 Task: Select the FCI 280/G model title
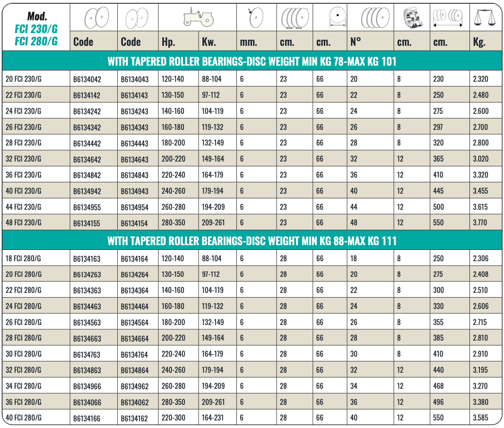tap(36, 42)
